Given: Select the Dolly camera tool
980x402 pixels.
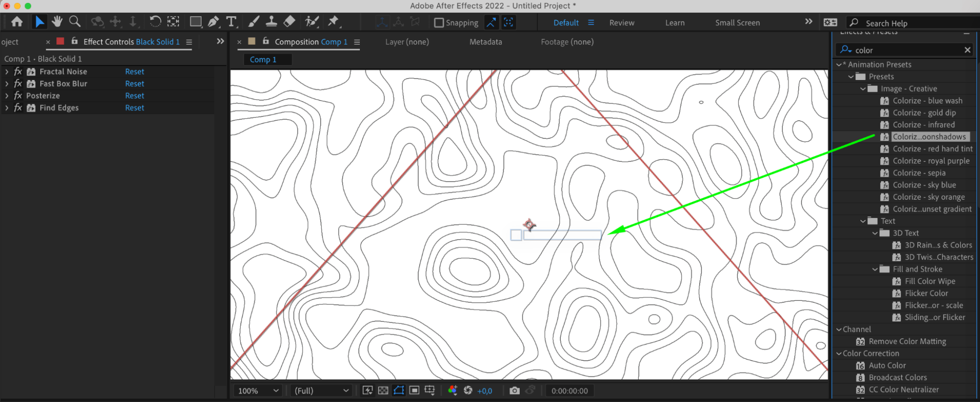Looking at the screenshot, I should 133,22.
